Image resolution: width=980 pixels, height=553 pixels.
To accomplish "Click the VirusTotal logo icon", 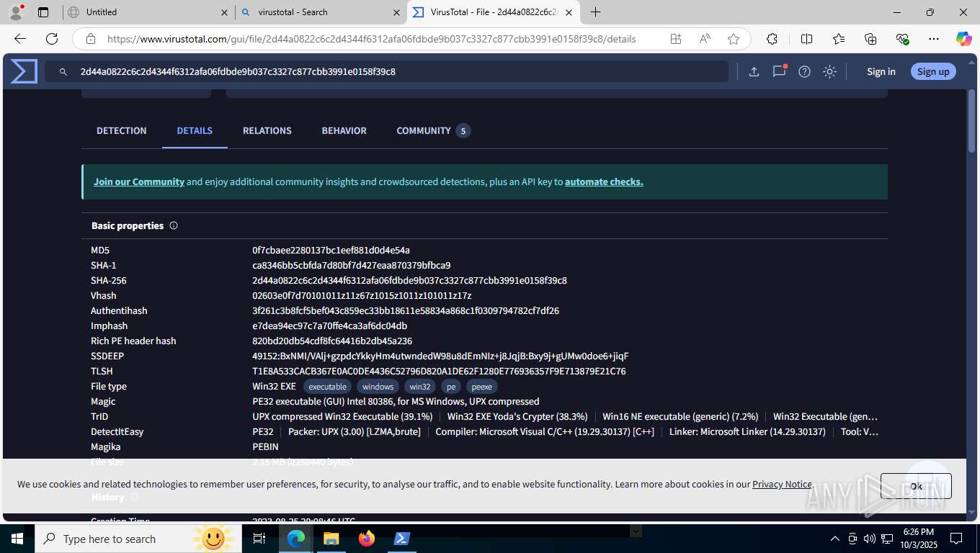I will [x=24, y=71].
